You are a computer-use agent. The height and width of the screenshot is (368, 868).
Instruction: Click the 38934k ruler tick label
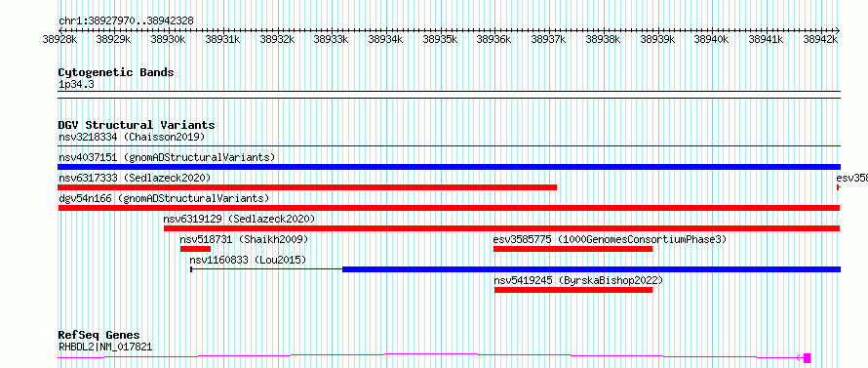[x=385, y=39]
